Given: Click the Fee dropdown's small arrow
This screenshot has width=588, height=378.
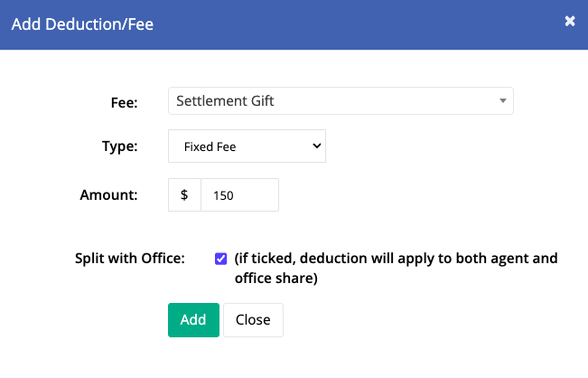Looking at the screenshot, I should coord(503,100).
